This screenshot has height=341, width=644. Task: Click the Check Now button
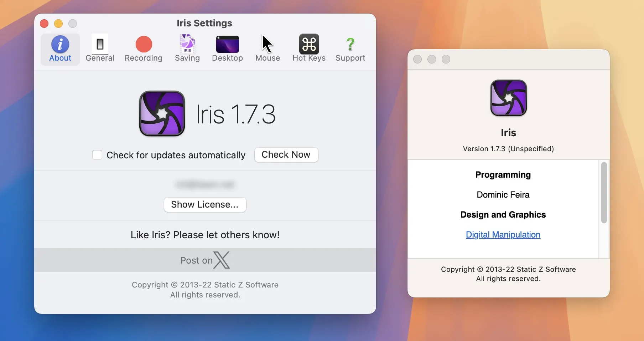(x=286, y=154)
